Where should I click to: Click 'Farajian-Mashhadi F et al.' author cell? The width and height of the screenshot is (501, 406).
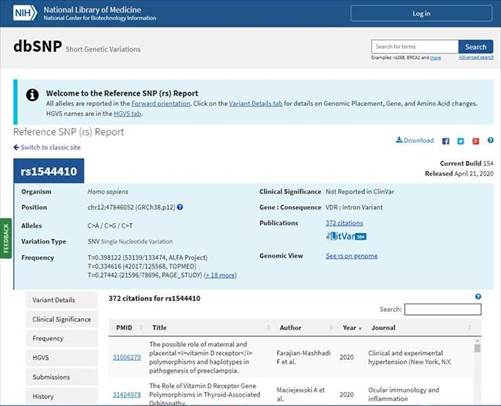pos(303,357)
